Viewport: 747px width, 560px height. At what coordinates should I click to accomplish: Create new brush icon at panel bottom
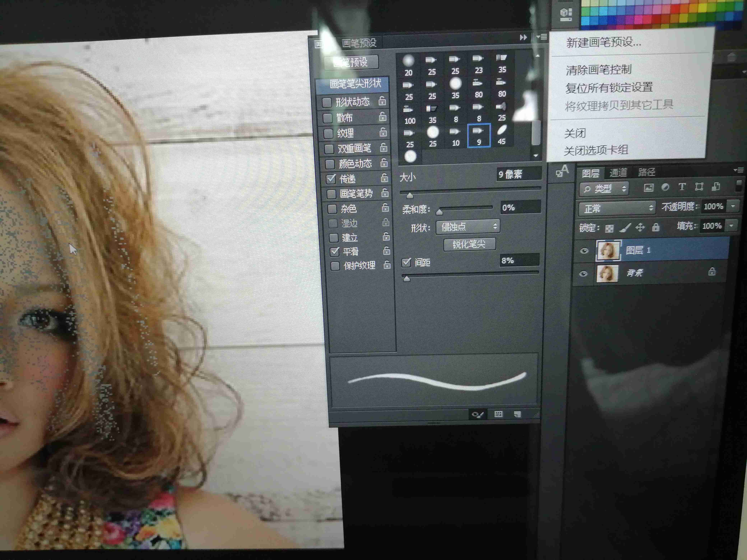tap(517, 414)
